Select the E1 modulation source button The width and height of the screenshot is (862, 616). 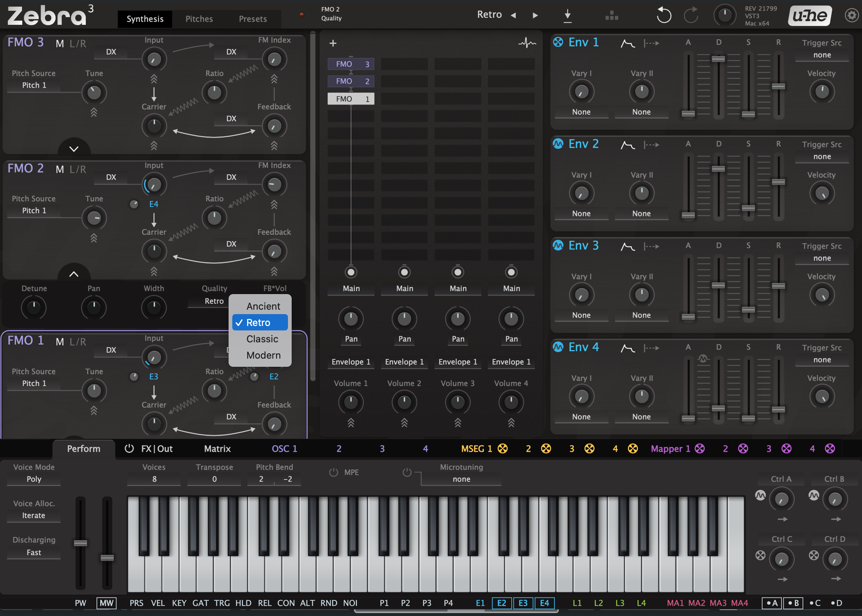480,603
